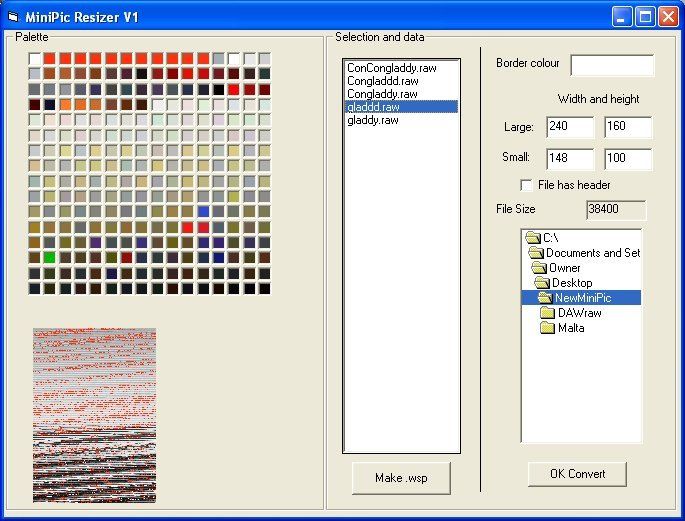Select ConCongladdy.raw in the file list

click(x=391, y=68)
